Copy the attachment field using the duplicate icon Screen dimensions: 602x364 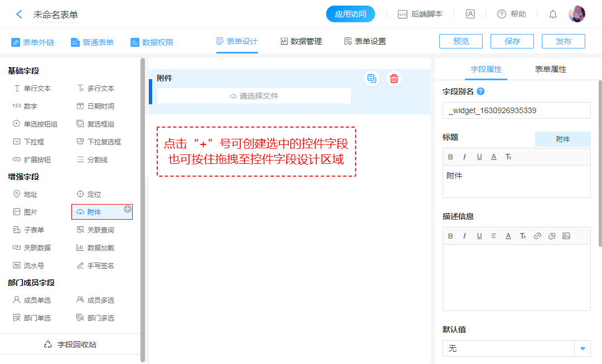[372, 79]
